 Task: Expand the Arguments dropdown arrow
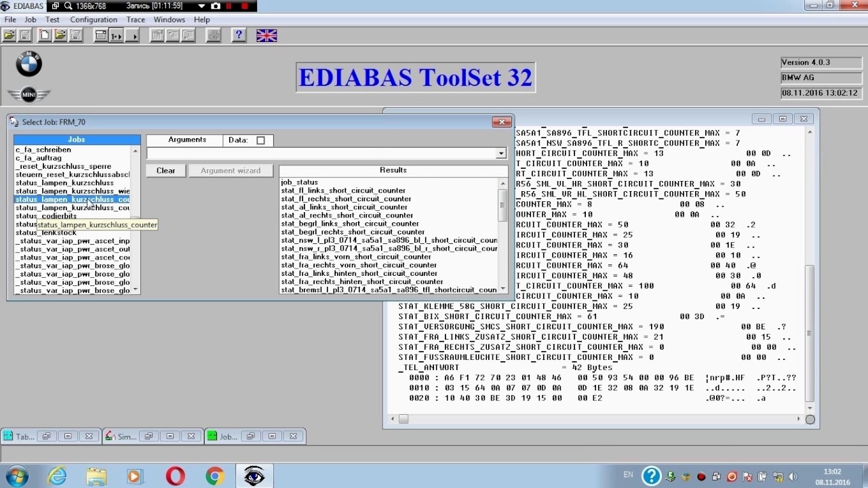(501, 153)
